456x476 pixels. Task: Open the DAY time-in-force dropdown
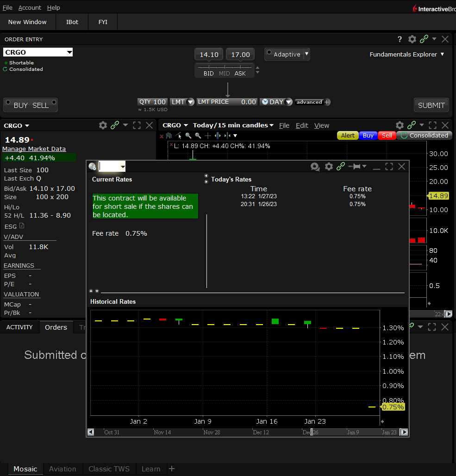[289, 102]
